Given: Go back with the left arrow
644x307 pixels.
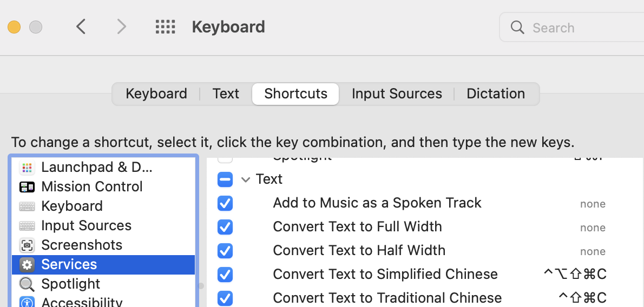Looking at the screenshot, I should tap(81, 27).
